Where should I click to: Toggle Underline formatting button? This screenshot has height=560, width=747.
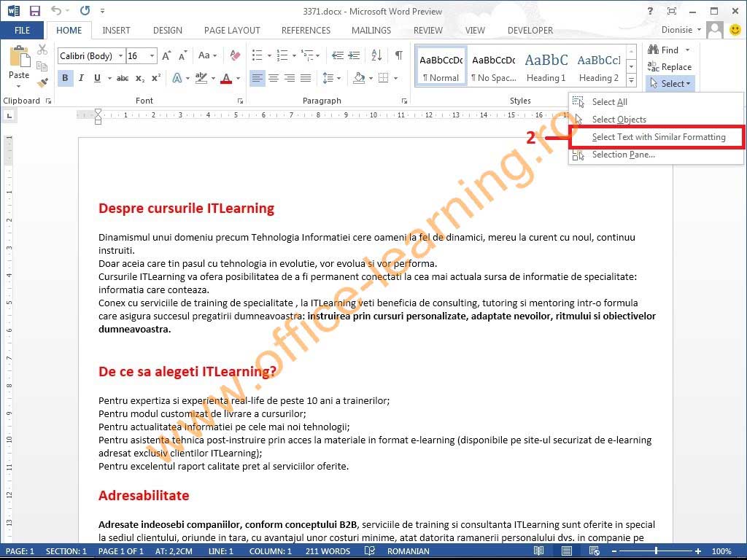point(97,78)
